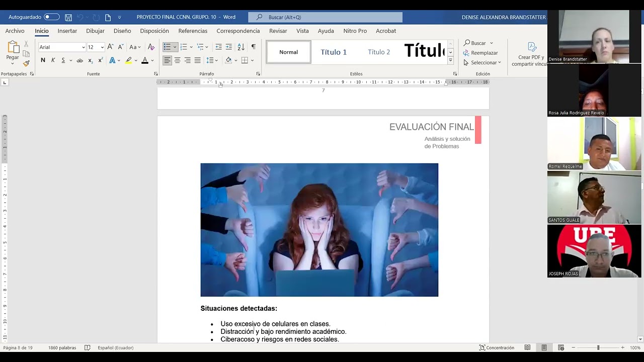
Task: Select the Título 2 style
Action: click(x=379, y=52)
